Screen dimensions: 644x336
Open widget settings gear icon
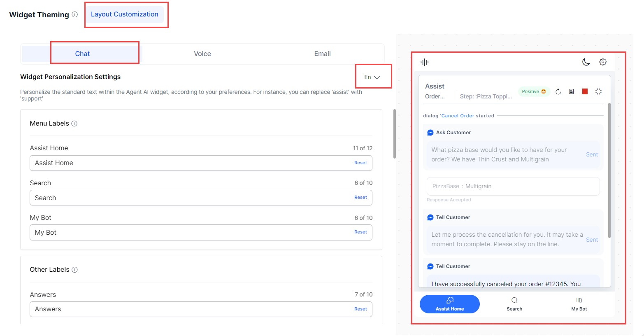pyautogui.click(x=603, y=62)
